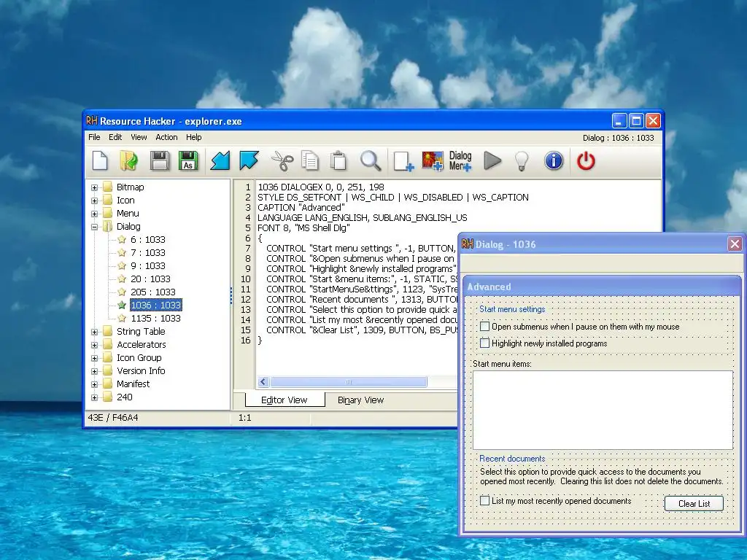Click the blue up-left export arrow icon

[x=249, y=160]
